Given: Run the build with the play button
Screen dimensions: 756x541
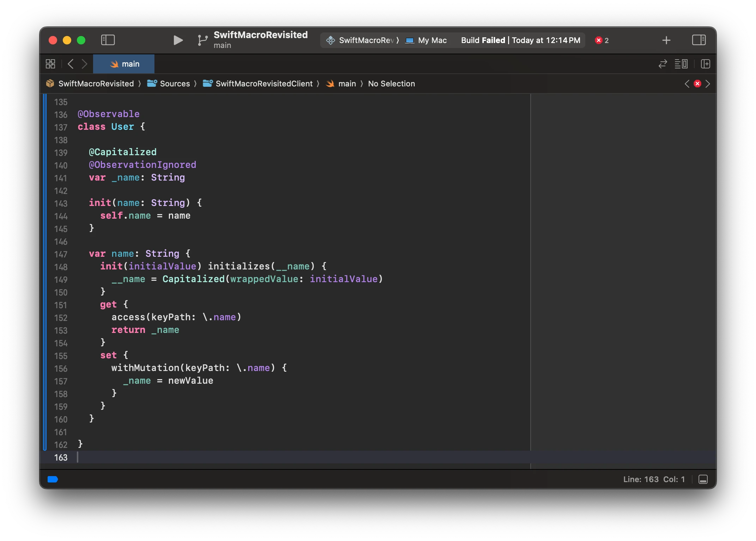Looking at the screenshot, I should click(178, 40).
